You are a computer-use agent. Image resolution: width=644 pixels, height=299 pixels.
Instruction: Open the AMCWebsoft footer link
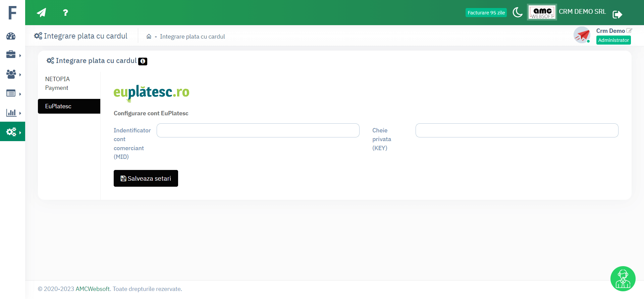93,289
